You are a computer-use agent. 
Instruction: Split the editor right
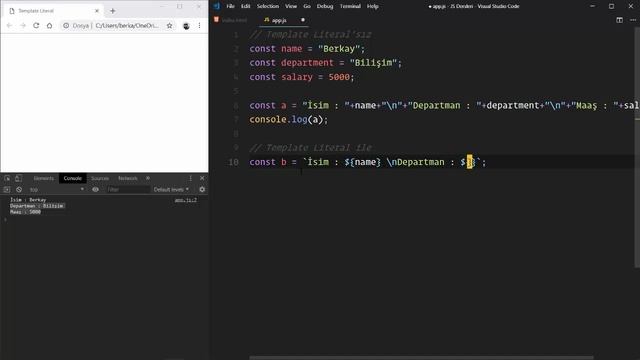[x=620, y=20]
